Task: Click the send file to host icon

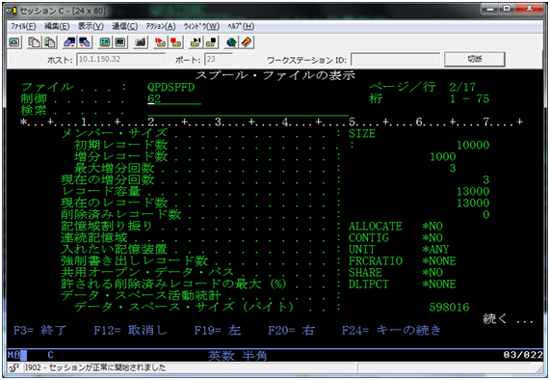Action: [69, 42]
